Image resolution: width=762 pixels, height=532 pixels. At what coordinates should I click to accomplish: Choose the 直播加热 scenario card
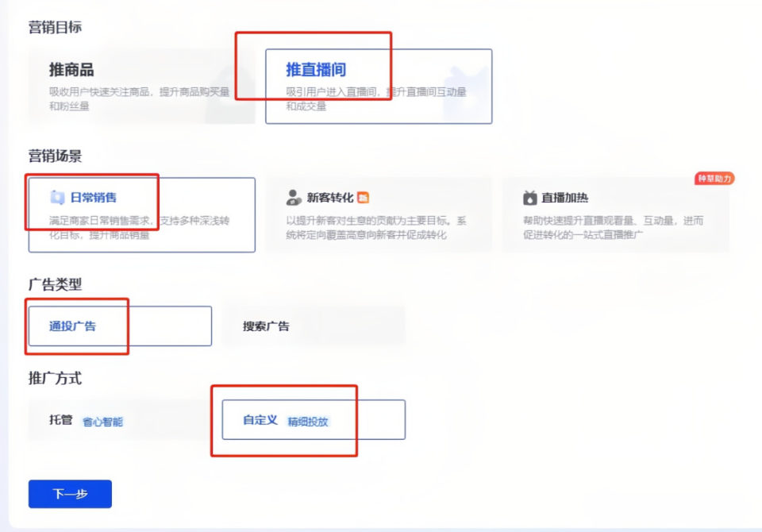click(x=616, y=215)
